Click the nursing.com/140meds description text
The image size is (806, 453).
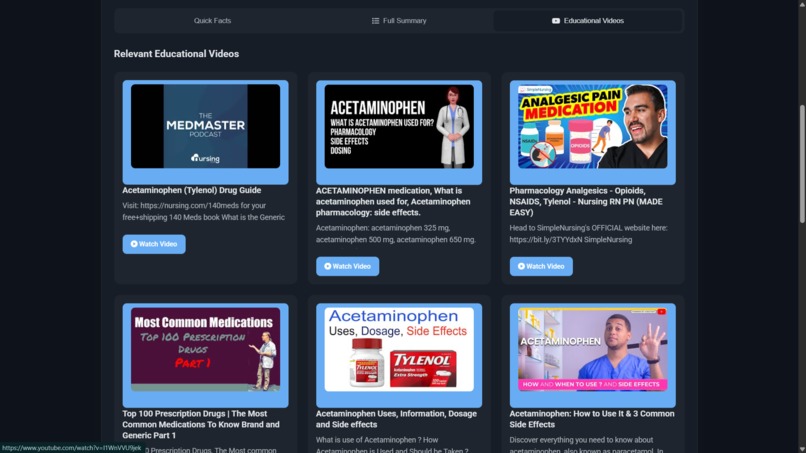(x=204, y=211)
